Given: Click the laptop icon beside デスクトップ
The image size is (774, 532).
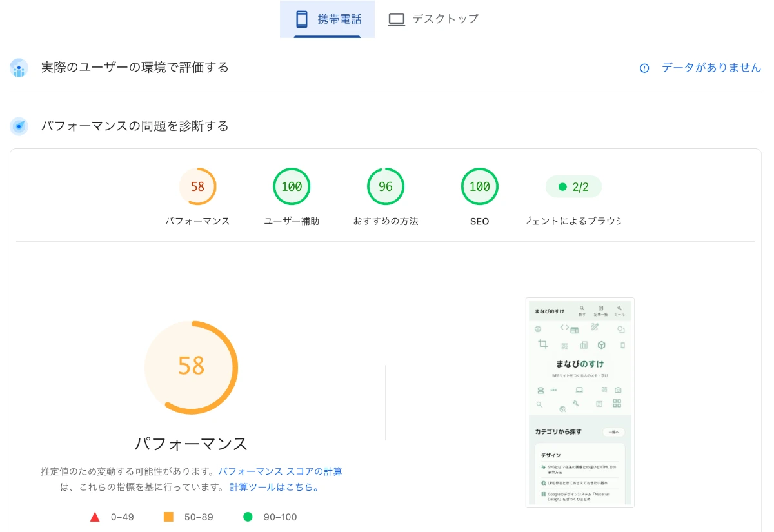Looking at the screenshot, I should [x=396, y=19].
